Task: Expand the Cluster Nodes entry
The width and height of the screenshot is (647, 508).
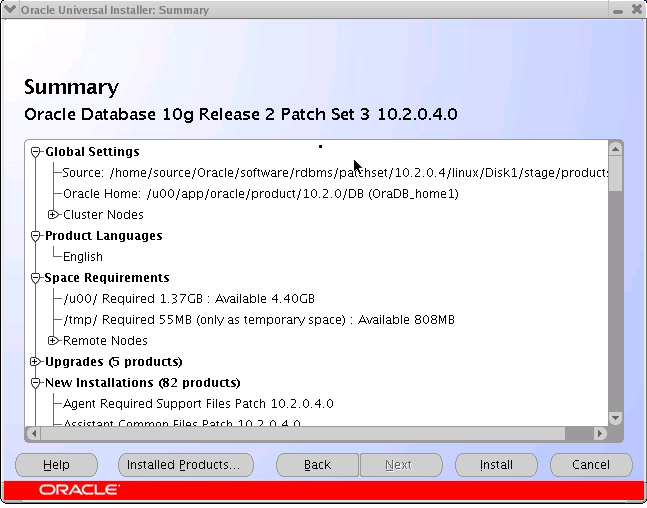Action: pyautogui.click(x=52, y=215)
